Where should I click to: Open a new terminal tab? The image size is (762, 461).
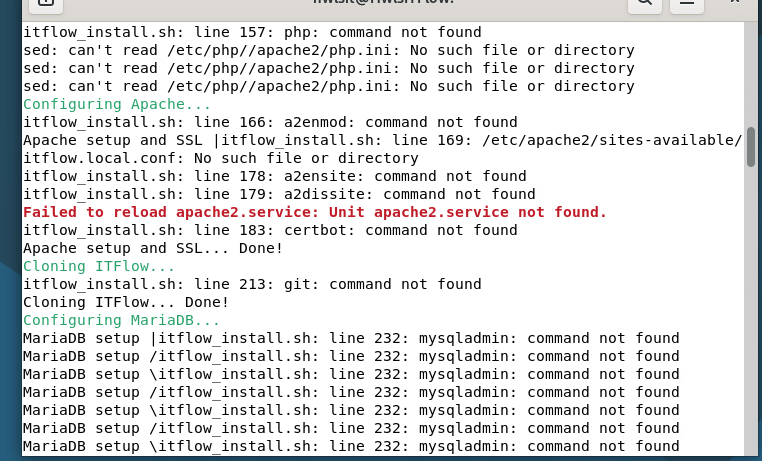click(x=46, y=4)
